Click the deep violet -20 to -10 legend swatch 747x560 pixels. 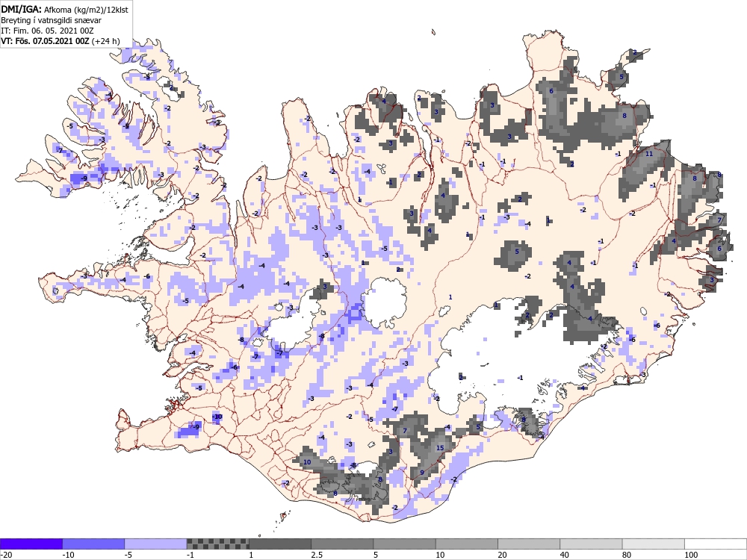click(x=31, y=544)
